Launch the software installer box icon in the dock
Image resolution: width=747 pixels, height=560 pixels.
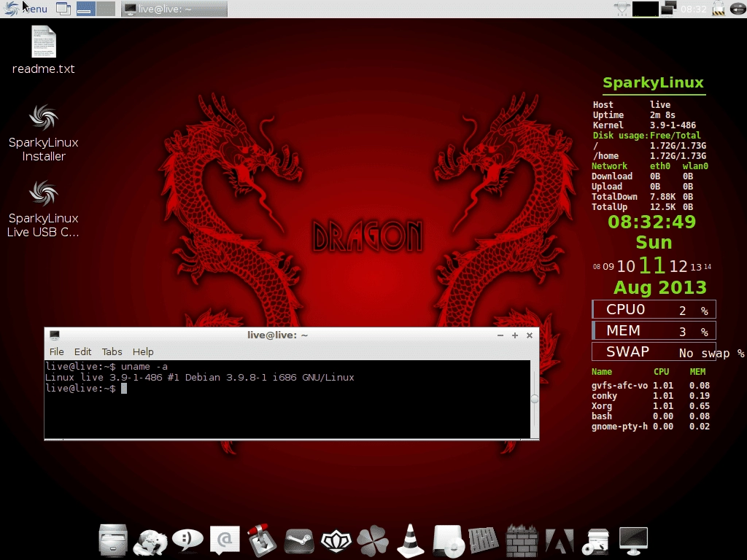click(x=596, y=540)
